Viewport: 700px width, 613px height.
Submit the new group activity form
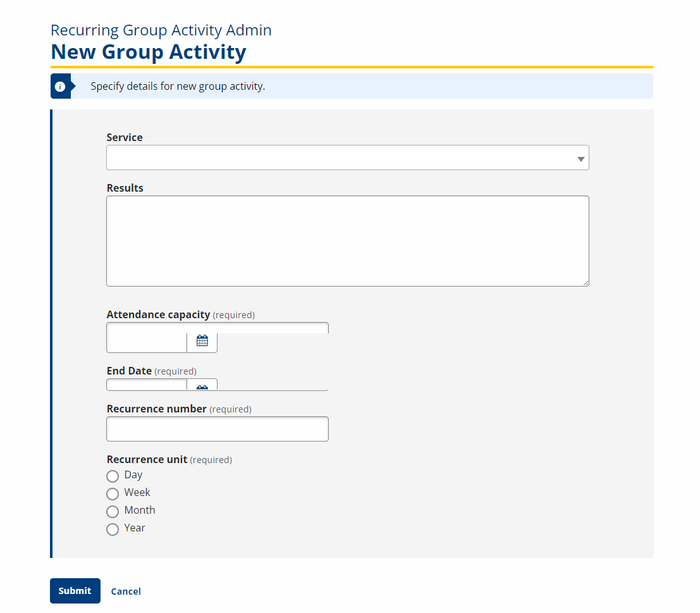click(75, 591)
